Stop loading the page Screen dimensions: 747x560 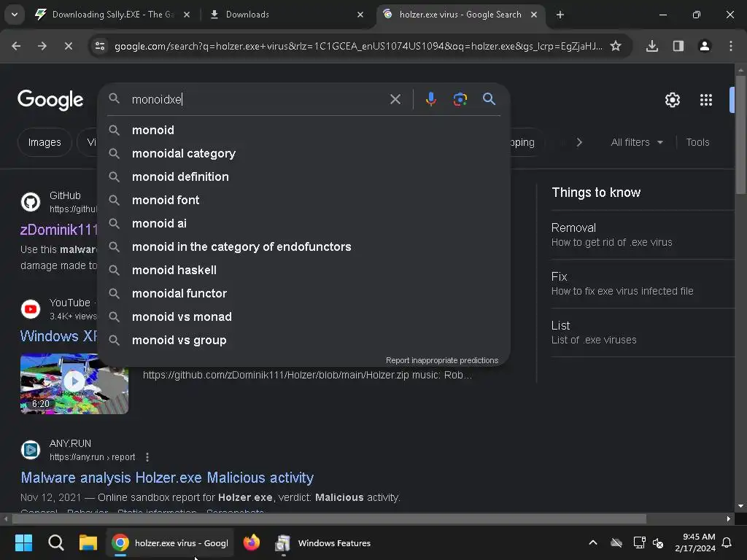69,46
